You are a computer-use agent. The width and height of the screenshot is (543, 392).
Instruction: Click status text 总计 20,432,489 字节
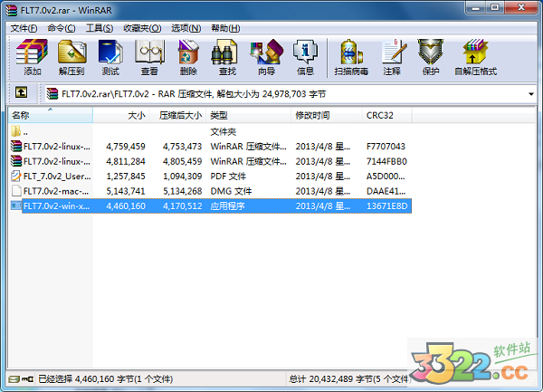coord(349,379)
